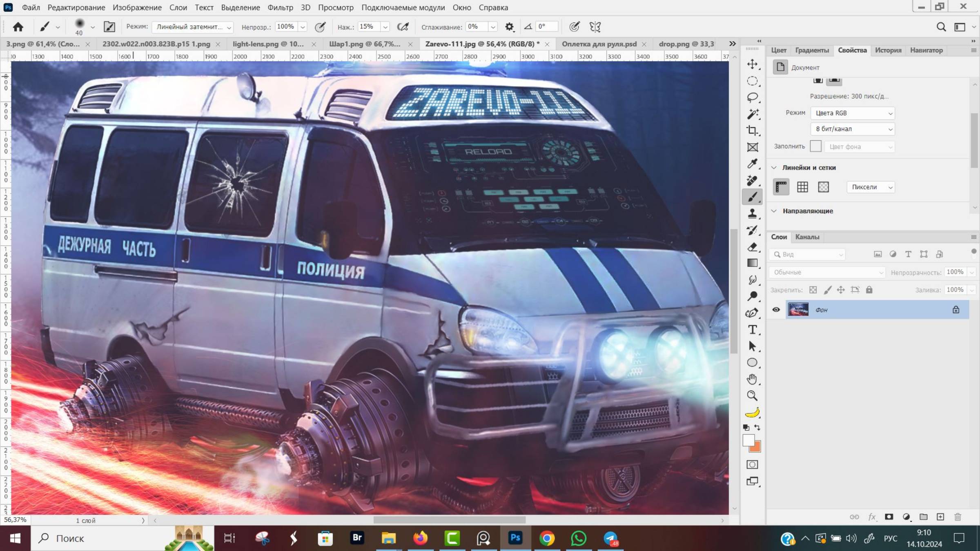Screen dimensions: 980x551
Task: Select the Eraser tool
Action: point(752,247)
